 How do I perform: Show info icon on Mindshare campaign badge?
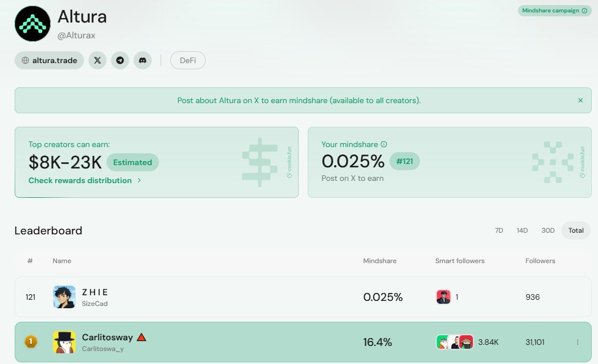pos(584,11)
